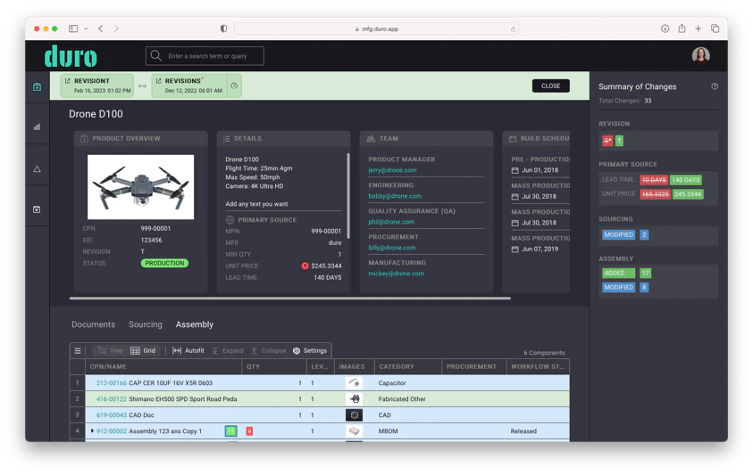Open the jerry@drone.com email link
Screen dimensions: 753x475
point(392,170)
